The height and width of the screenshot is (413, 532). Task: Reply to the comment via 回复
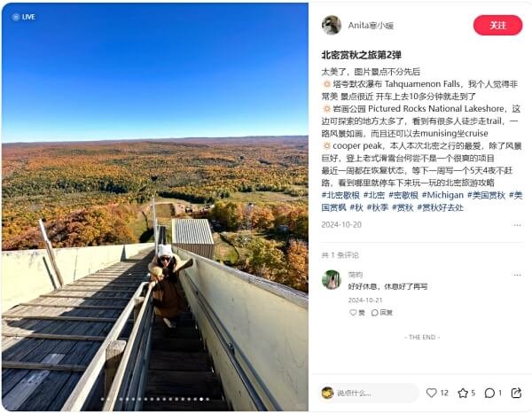coord(382,313)
